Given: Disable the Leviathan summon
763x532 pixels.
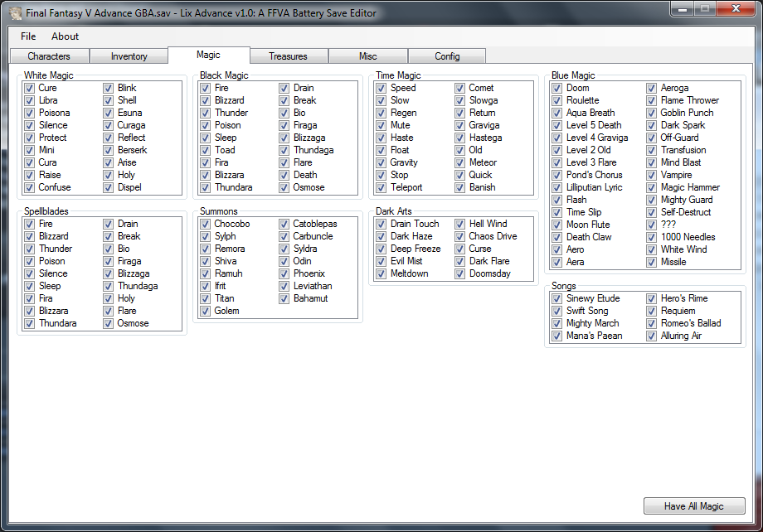Looking at the screenshot, I should click(x=284, y=286).
